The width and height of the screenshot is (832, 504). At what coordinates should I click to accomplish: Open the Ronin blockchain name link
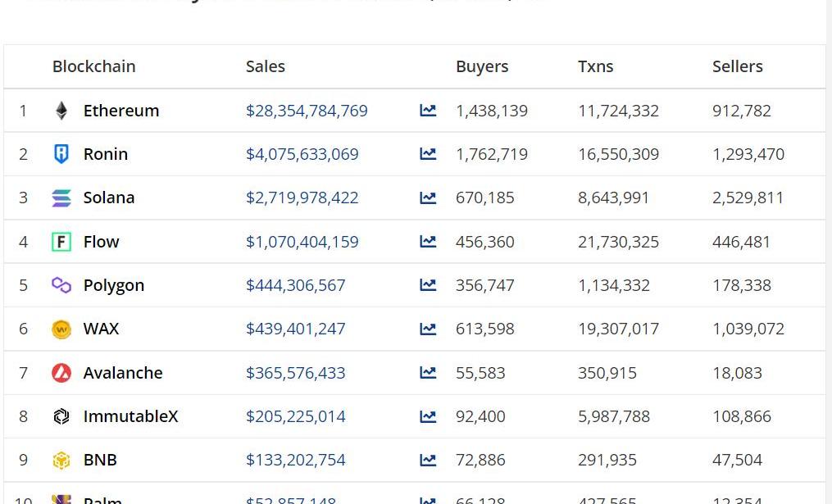(x=106, y=154)
